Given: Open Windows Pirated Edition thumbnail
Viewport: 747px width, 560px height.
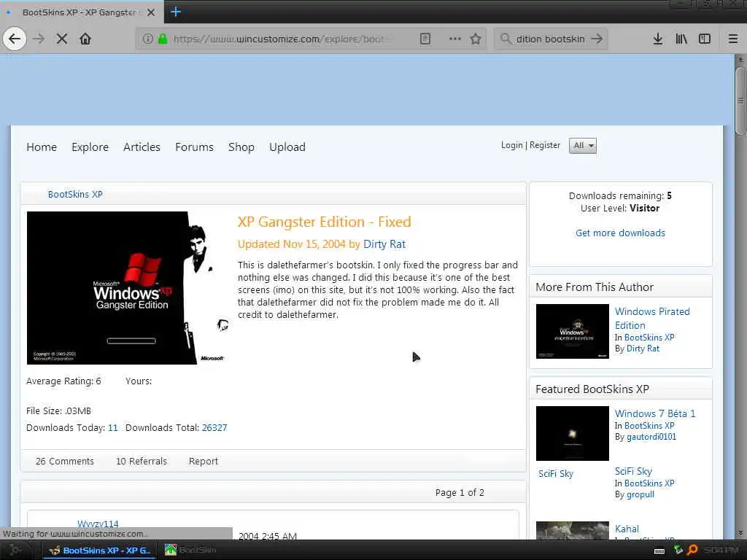Looking at the screenshot, I should click(x=572, y=332).
